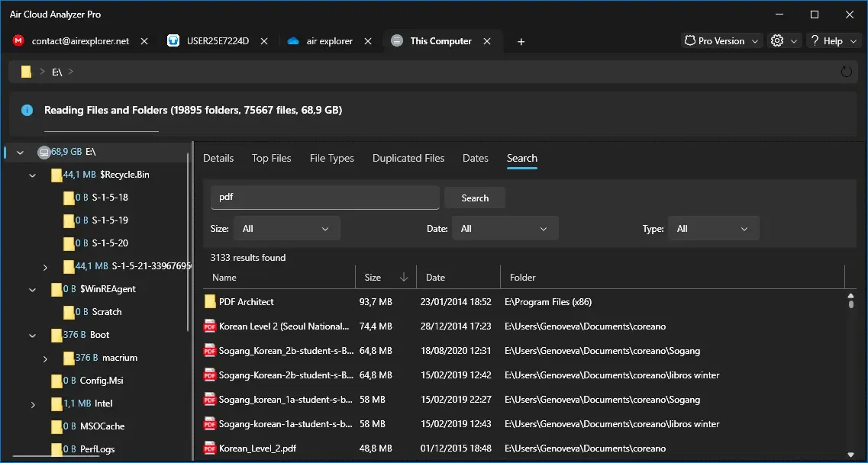Screen dimensions: 868x463
Task: Switch to the Duplicated Files tab
Action: [408, 158]
